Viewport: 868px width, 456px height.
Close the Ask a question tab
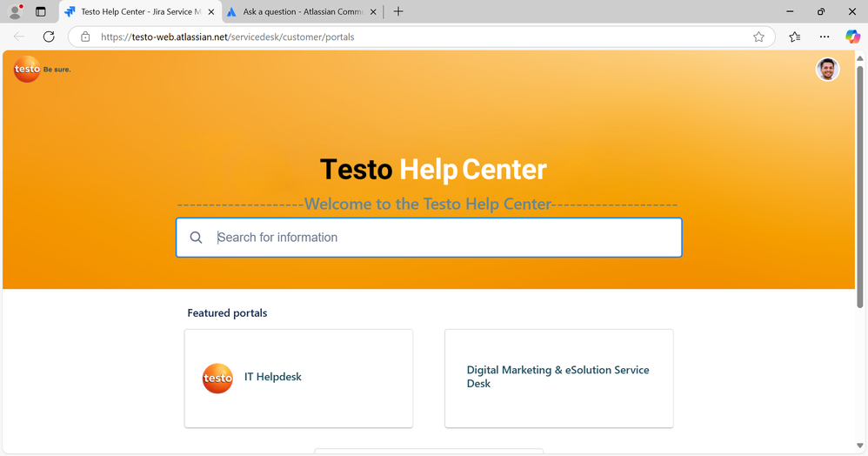(373, 11)
